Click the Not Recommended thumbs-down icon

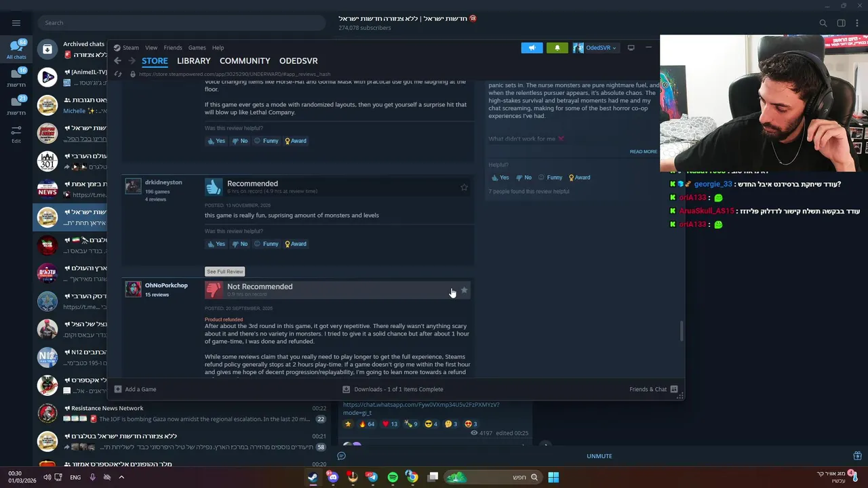coord(214,290)
